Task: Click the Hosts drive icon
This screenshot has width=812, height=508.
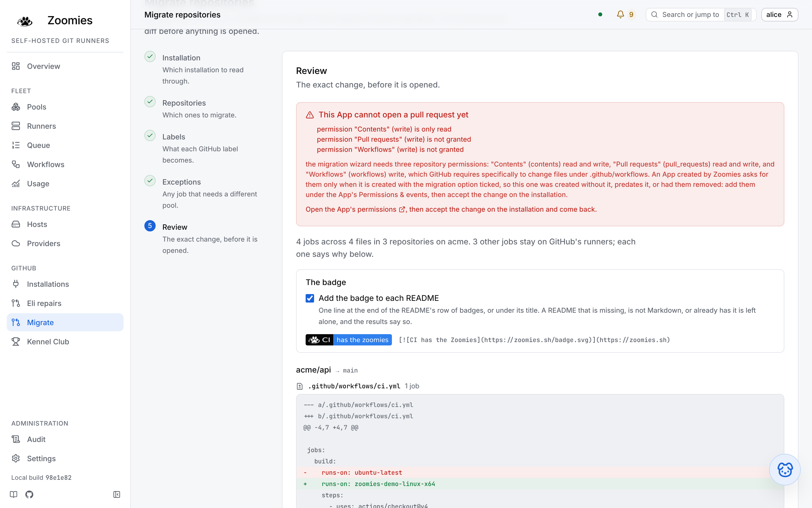Action: 16,224
